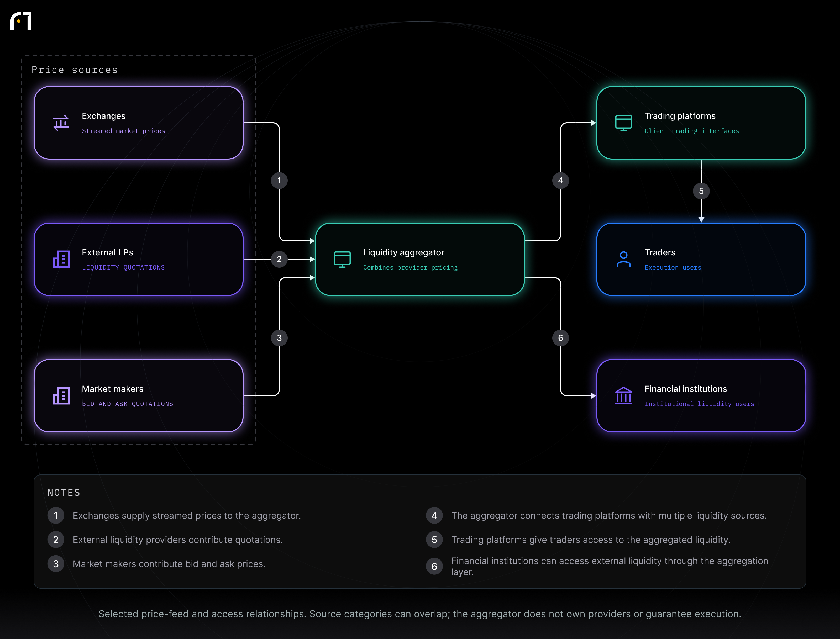Select the "LIQUIDITY QUOTATIONS" subtitle
Viewport: 840px width, 639px height.
click(x=123, y=267)
